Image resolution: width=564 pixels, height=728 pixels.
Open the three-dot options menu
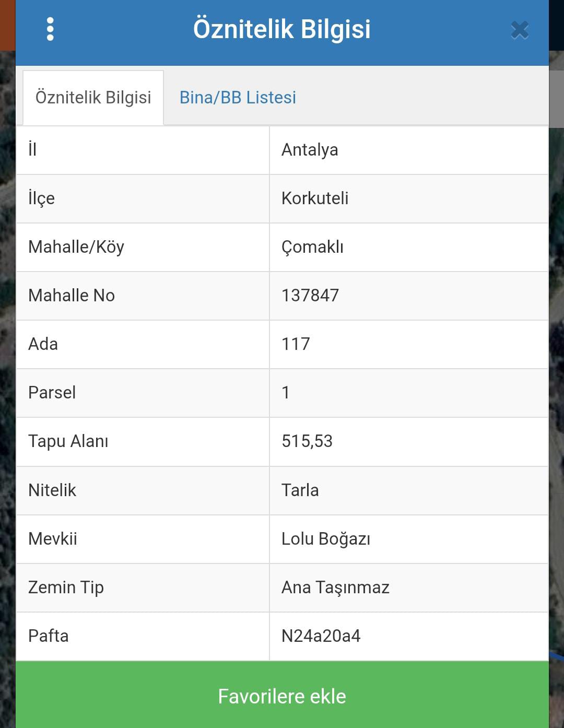coord(50,29)
